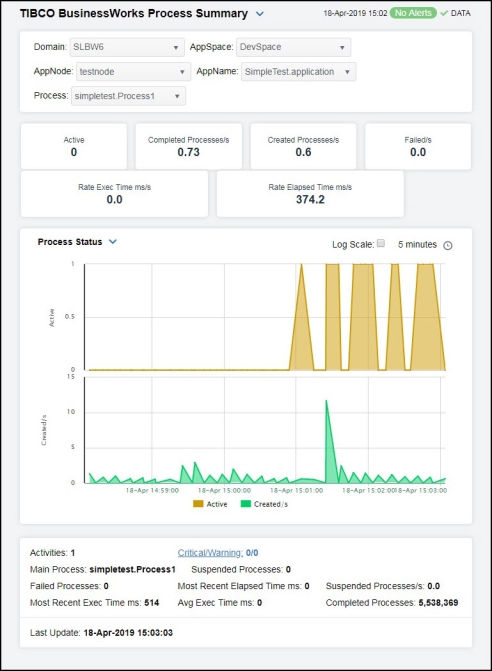Viewport: 492px width, 671px height.
Task: Click the Completed Processes value 5,538,369
Action: click(x=438, y=603)
